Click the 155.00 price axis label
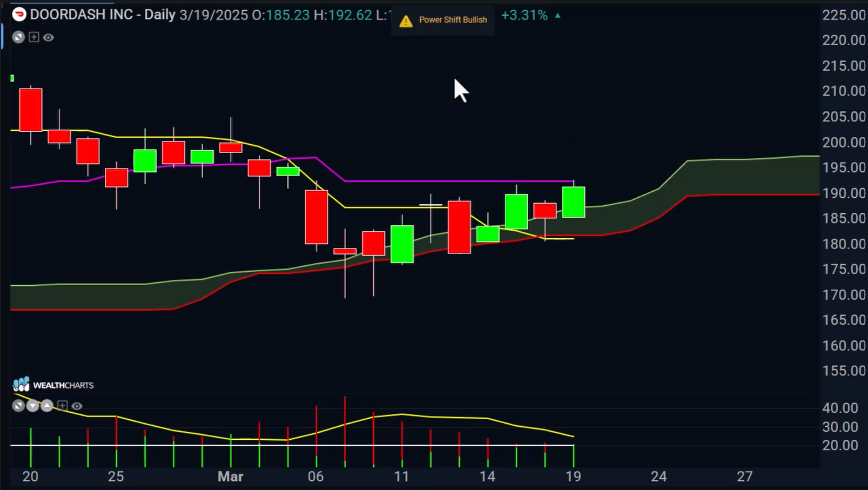 844,371
